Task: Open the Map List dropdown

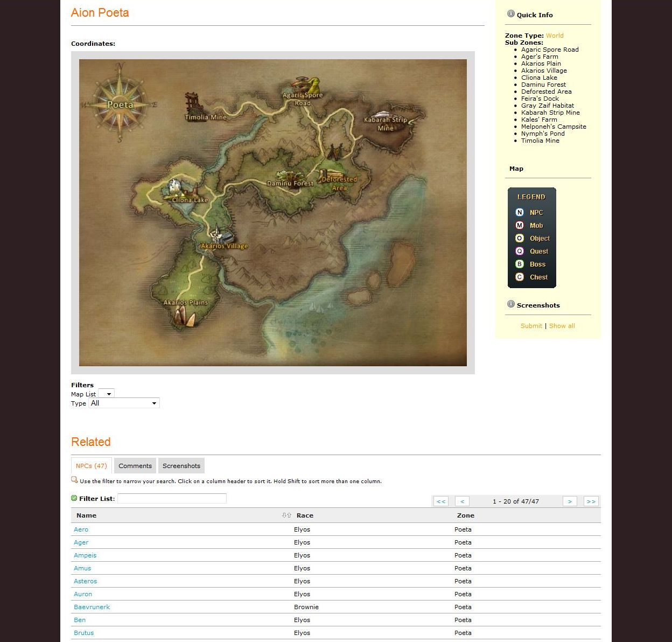Action: [106, 394]
